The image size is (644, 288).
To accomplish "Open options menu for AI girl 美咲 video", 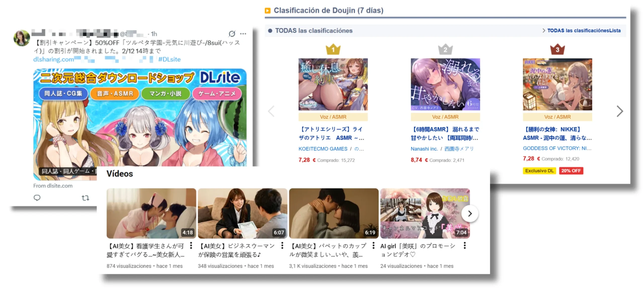I will [x=465, y=245].
